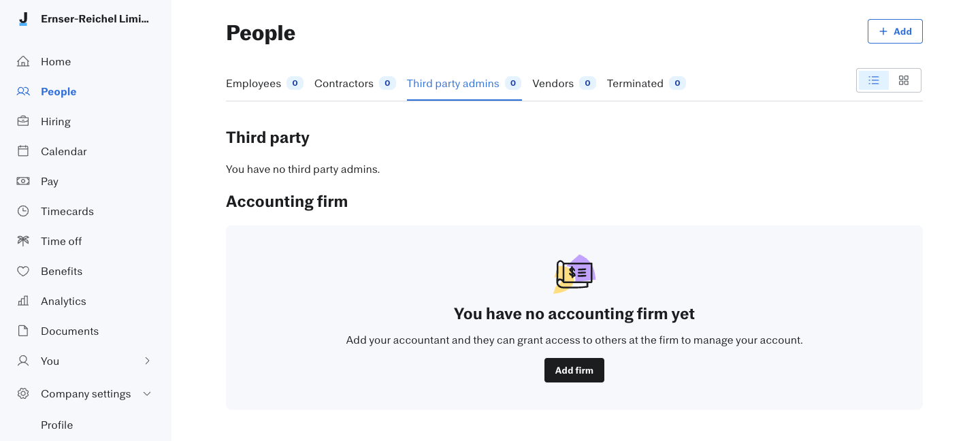This screenshot has width=980, height=441.
Task: Select the Benefits heart icon
Action: 23,271
